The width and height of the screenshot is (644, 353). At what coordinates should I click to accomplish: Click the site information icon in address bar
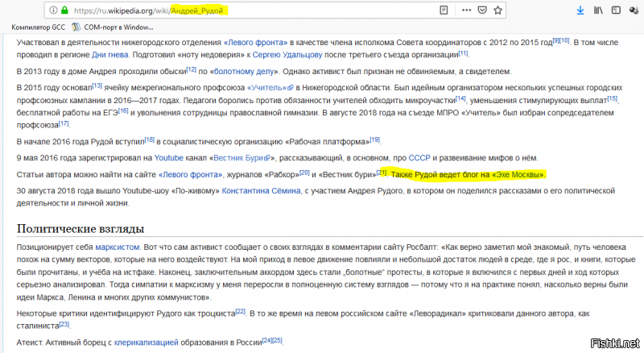pyautogui.click(x=53, y=10)
